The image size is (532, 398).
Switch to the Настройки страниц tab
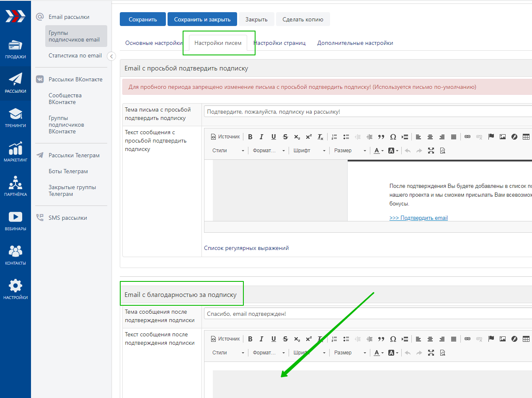(x=279, y=43)
